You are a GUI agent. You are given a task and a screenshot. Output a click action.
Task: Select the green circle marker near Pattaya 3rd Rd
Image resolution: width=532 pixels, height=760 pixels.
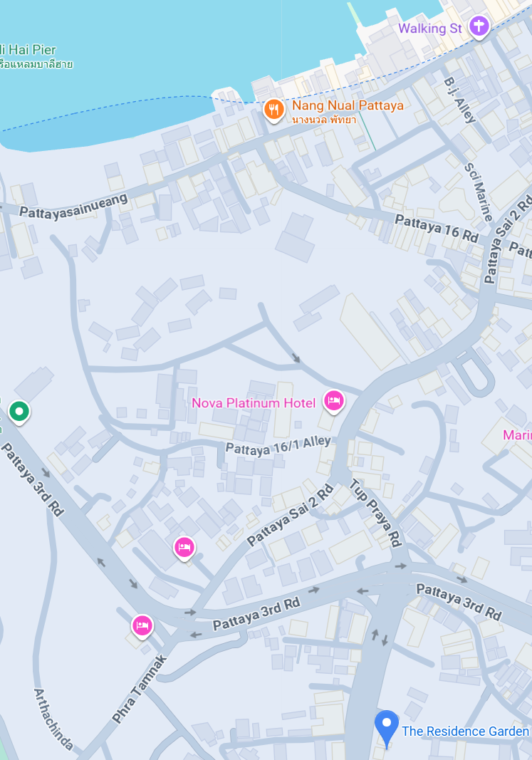tap(19, 412)
